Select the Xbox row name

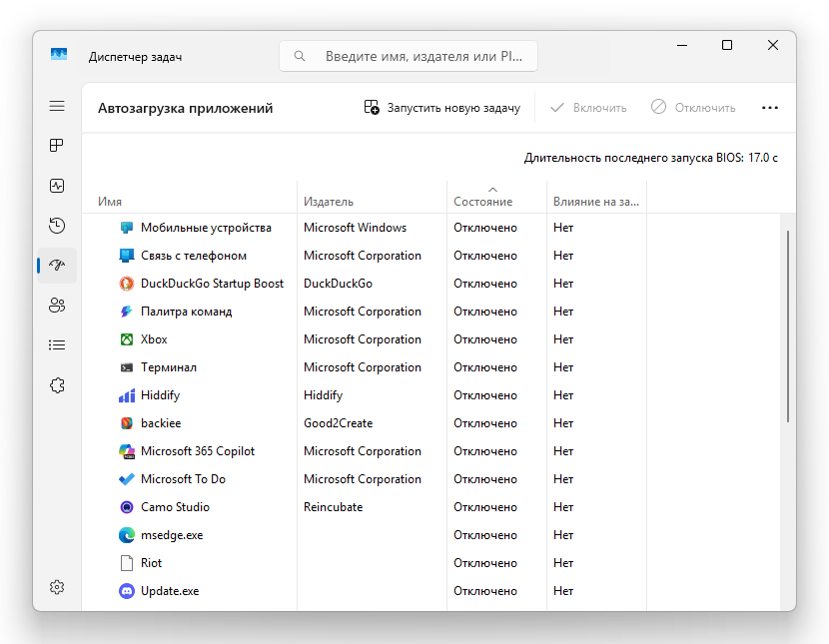click(x=154, y=339)
